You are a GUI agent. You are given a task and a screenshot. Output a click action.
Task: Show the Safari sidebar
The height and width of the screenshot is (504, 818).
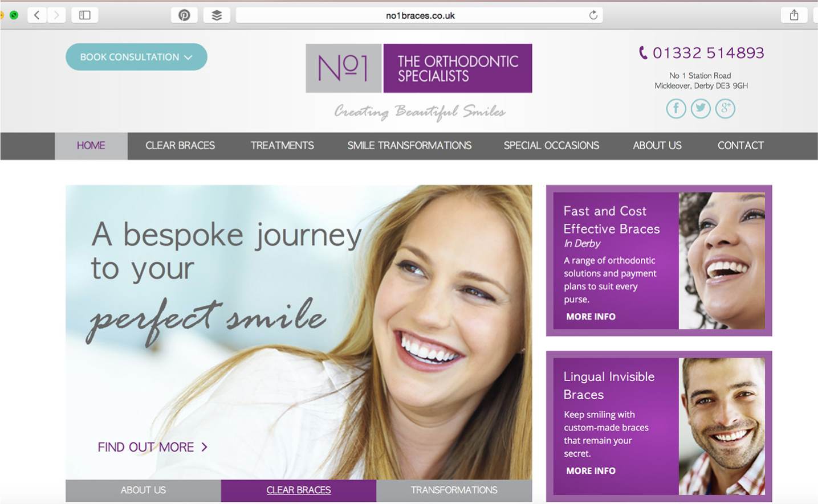[85, 15]
